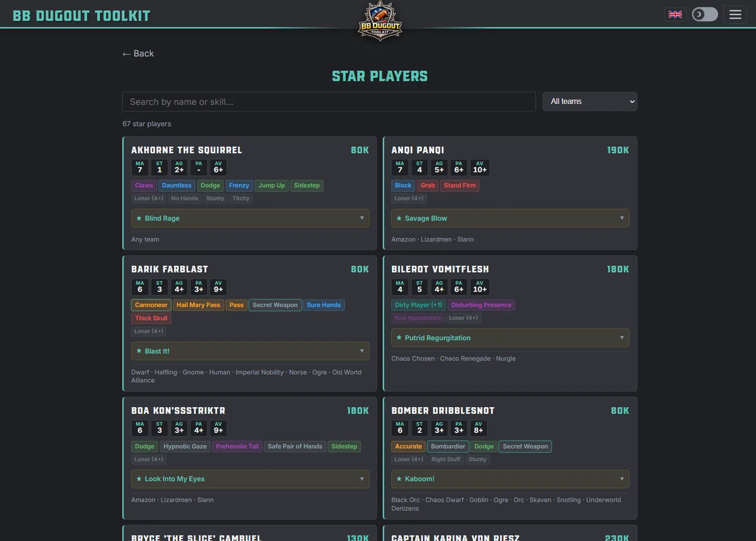The image size is (756, 541).
Task: Go back using the Back link
Action: click(138, 54)
